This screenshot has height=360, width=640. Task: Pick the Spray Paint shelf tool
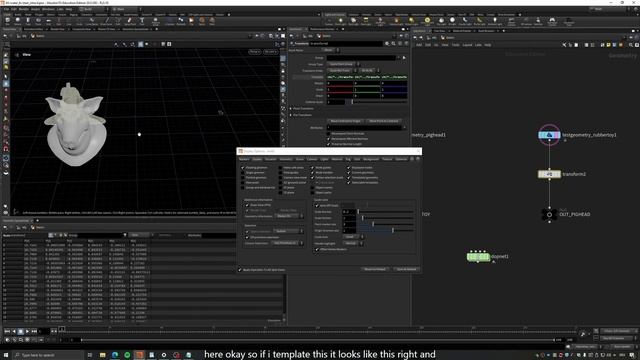[x=129, y=21]
